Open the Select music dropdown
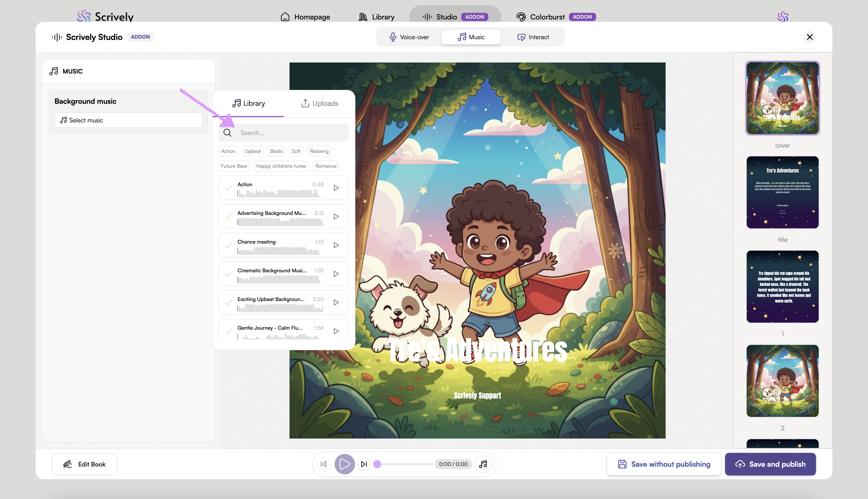Image resolution: width=868 pixels, height=499 pixels. click(129, 120)
